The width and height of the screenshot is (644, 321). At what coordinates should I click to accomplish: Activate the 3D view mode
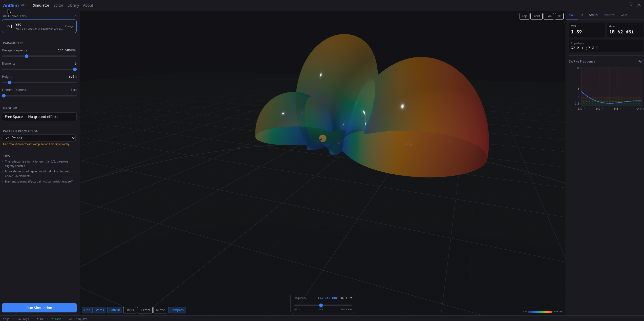[x=559, y=16]
